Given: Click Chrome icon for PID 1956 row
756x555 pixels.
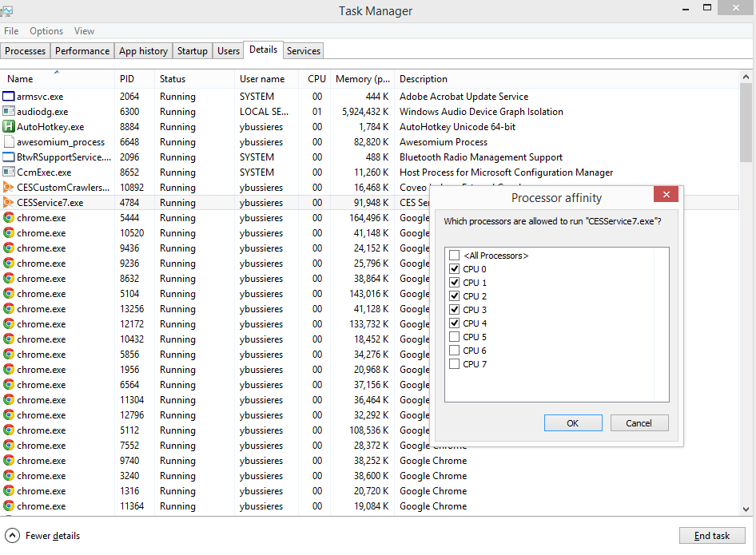Looking at the screenshot, I should (9, 369).
